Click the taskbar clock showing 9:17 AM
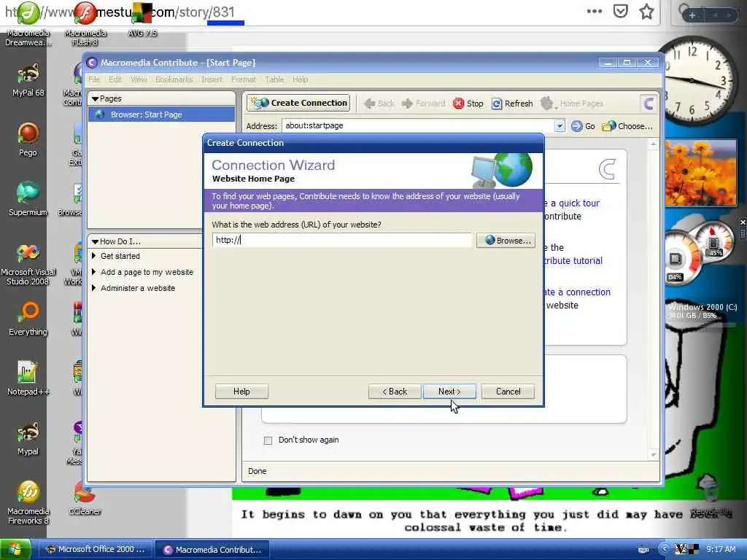Image resolution: width=747 pixels, height=560 pixels. 721,550
